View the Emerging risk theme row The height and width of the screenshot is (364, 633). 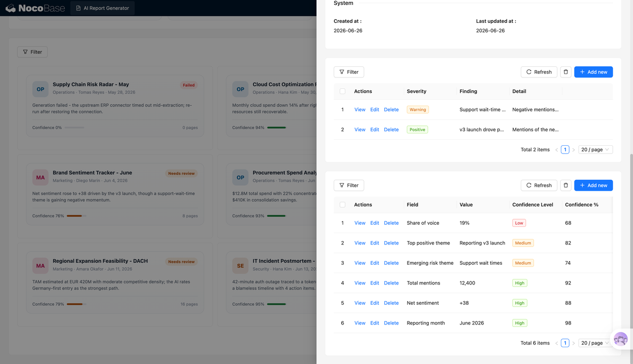click(x=360, y=263)
